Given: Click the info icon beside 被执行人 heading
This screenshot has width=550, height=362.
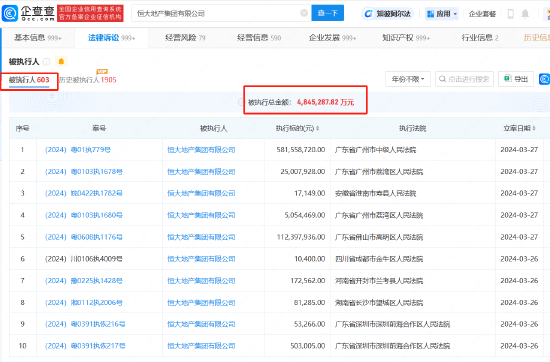Looking at the screenshot, I should tap(46, 62).
